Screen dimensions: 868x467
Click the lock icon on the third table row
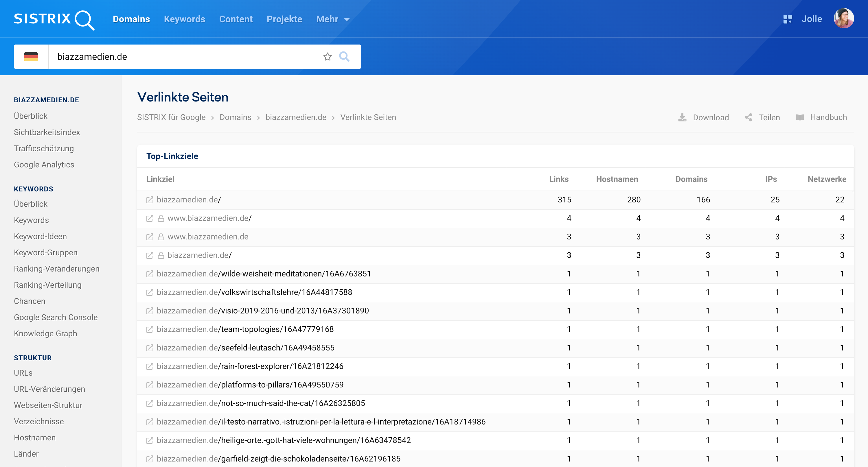161,237
